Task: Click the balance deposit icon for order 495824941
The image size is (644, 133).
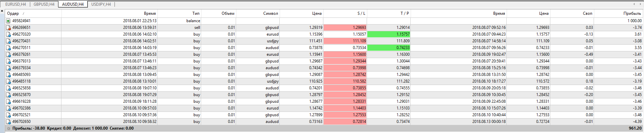Action: pyautogui.click(x=8, y=21)
